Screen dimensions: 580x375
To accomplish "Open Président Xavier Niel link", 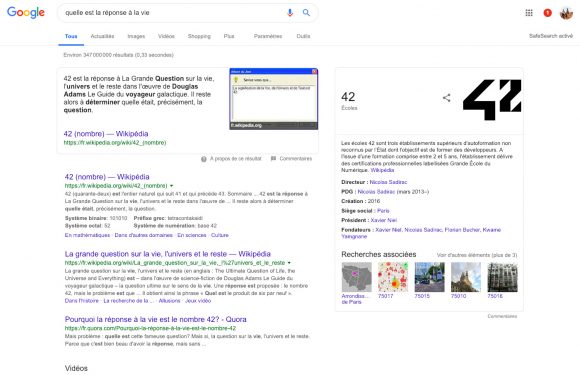I will click(384, 220).
